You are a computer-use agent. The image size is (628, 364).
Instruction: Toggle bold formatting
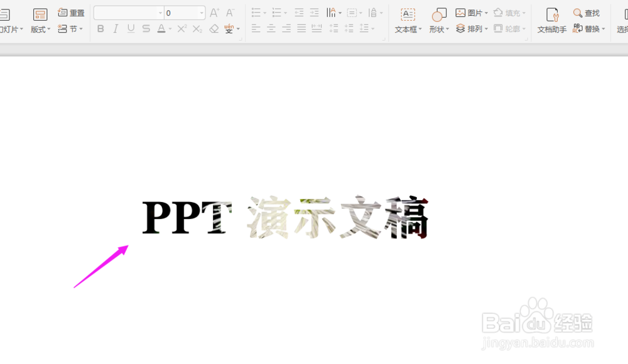pyautogui.click(x=100, y=29)
